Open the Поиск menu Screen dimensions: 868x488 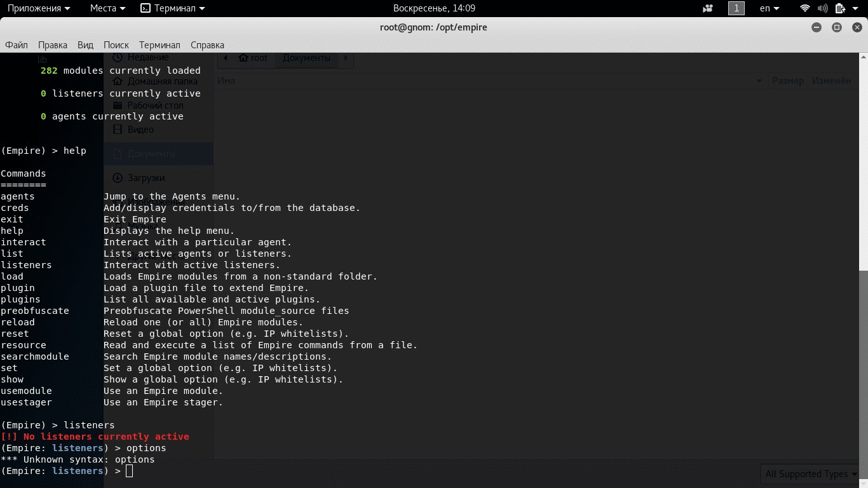[x=116, y=45]
